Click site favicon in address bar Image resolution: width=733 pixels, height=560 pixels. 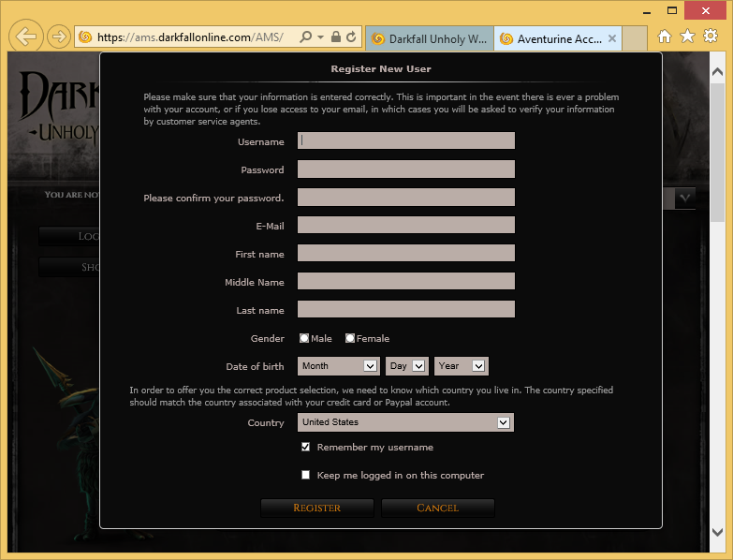85,37
